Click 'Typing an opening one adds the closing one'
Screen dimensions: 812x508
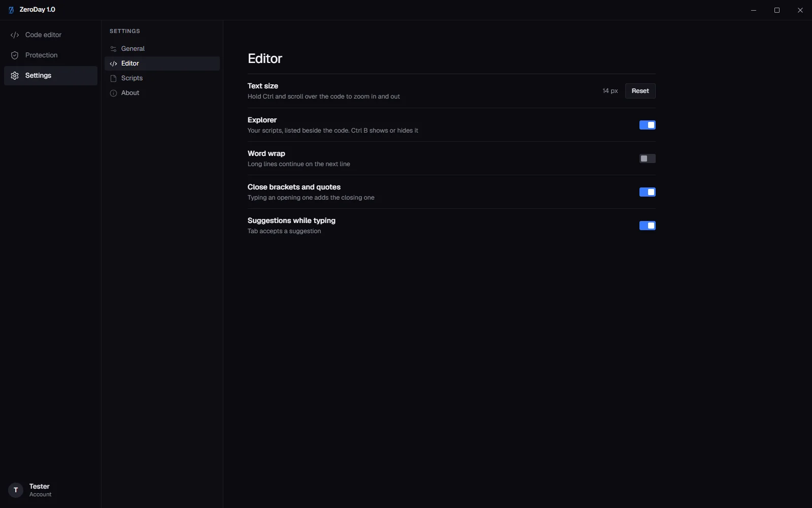point(311,198)
